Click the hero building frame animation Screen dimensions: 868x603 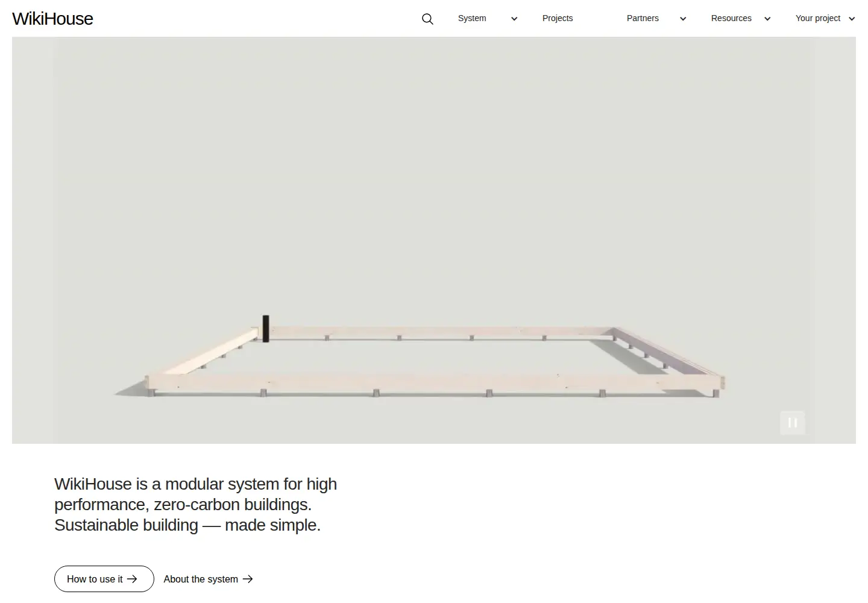tap(434, 240)
